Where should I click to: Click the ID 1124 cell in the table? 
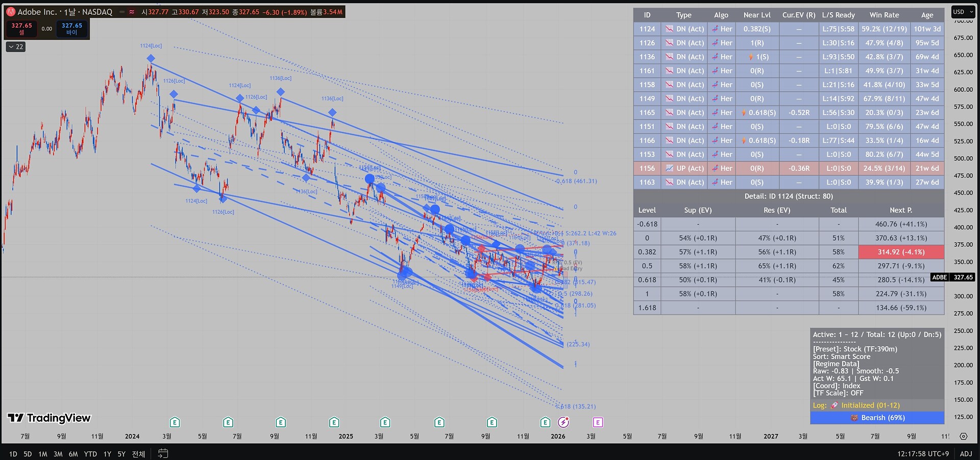pos(647,29)
